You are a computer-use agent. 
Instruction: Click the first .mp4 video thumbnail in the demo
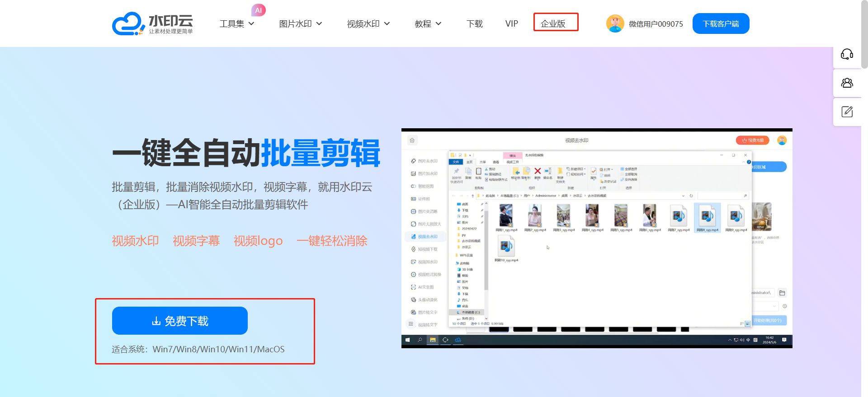(x=506, y=215)
